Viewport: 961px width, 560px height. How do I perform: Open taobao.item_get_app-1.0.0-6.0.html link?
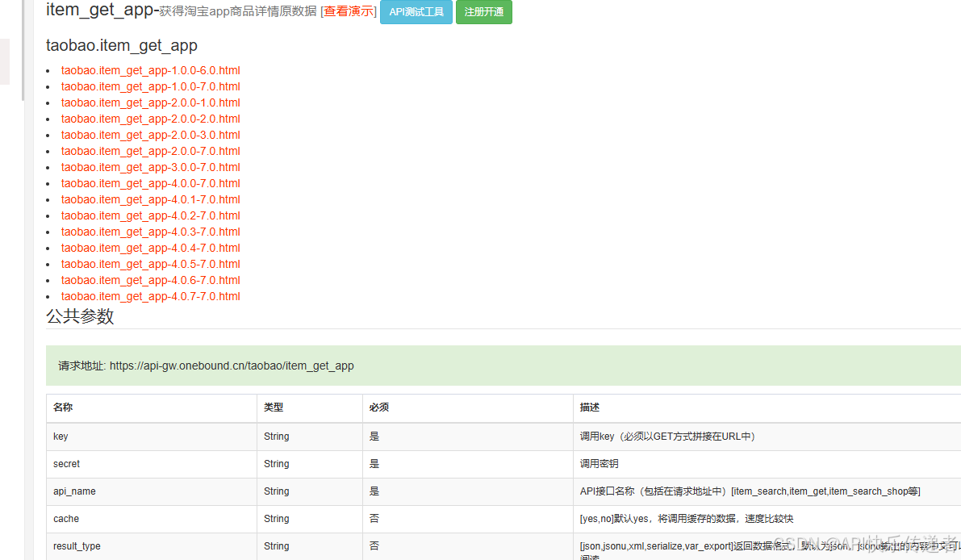click(x=150, y=70)
